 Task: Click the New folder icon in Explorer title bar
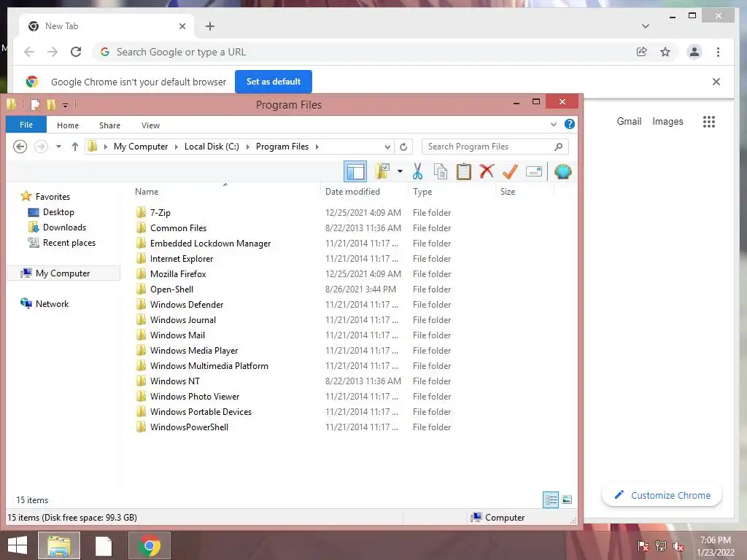(51, 105)
